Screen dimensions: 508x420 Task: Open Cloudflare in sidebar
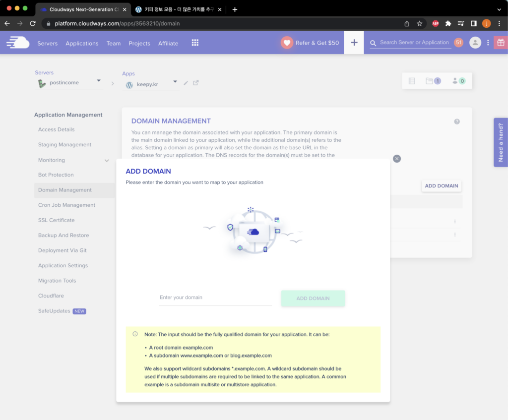pyautogui.click(x=51, y=296)
